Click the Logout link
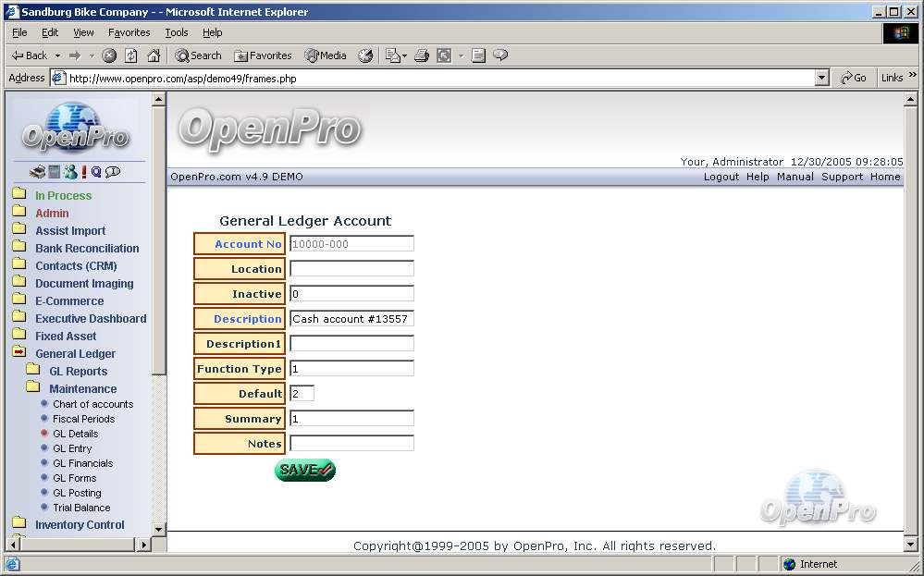Image resolution: width=924 pixels, height=576 pixels. [x=721, y=177]
